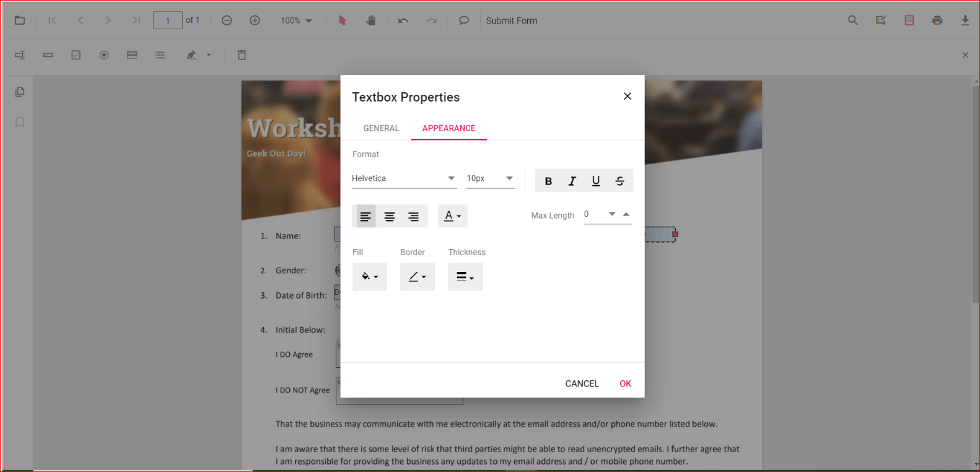Screen dimensions: 980x472
Task: Select the Appearance tab
Action: point(448,128)
